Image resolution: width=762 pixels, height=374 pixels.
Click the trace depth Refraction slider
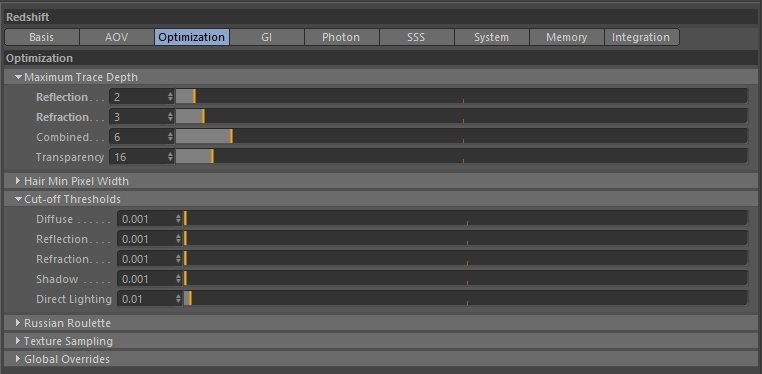[x=461, y=117]
